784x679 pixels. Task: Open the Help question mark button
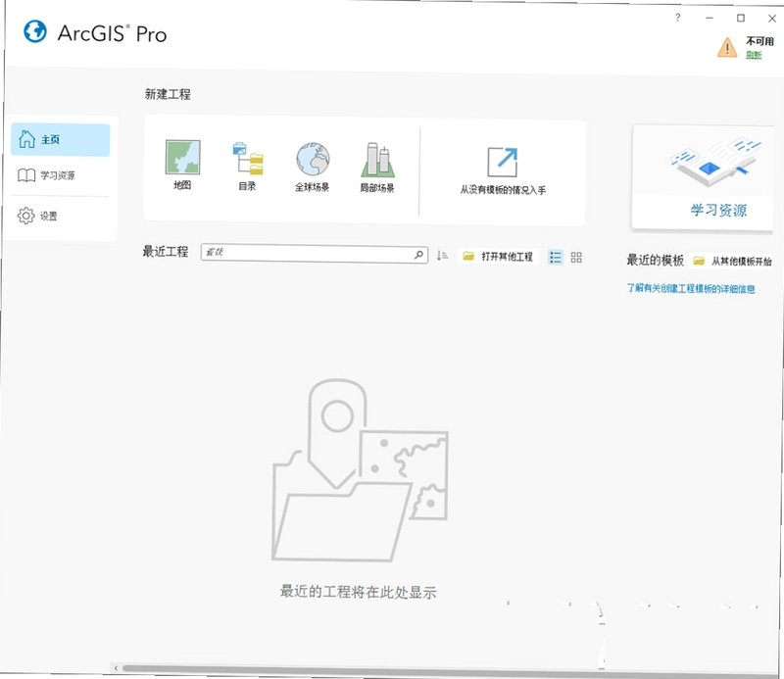pos(677,18)
